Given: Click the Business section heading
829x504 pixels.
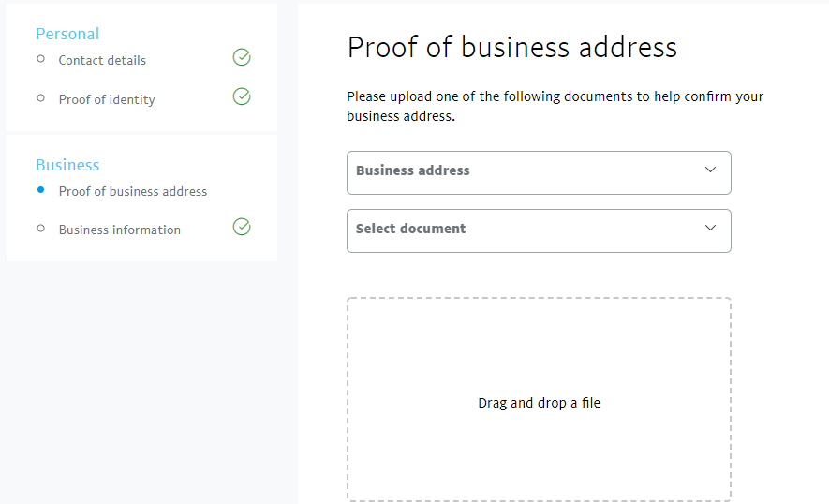Looking at the screenshot, I should point(67,165).
